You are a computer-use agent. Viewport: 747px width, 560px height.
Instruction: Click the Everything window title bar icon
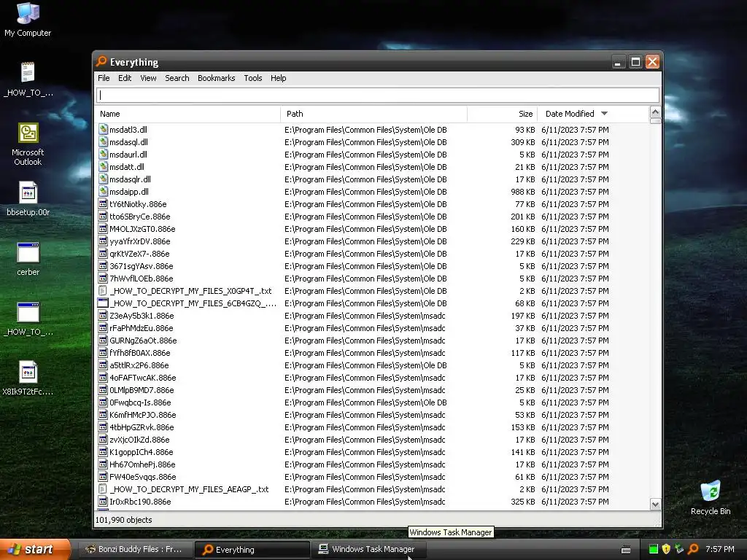click(x=101, y=61)
